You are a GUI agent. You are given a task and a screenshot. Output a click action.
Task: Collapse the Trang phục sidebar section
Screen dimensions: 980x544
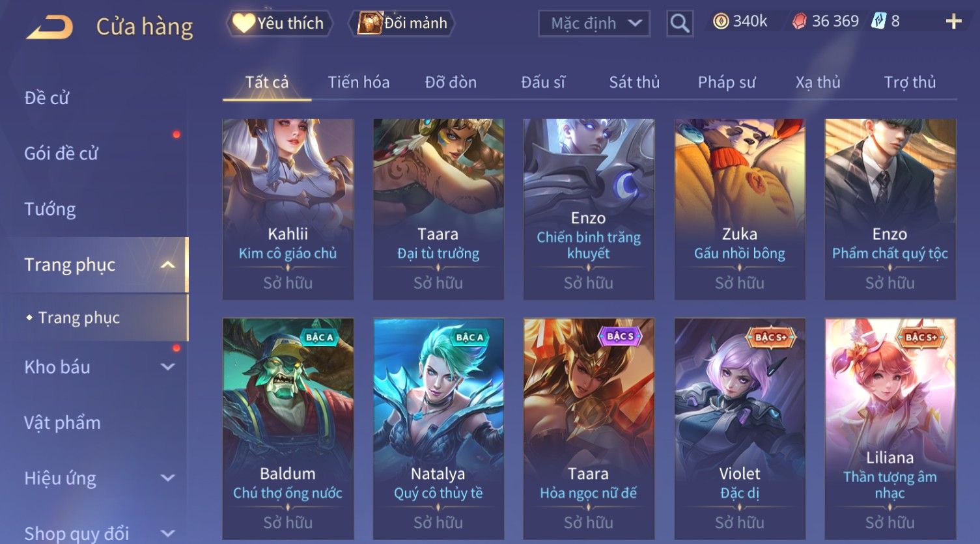tap(168, 265)
